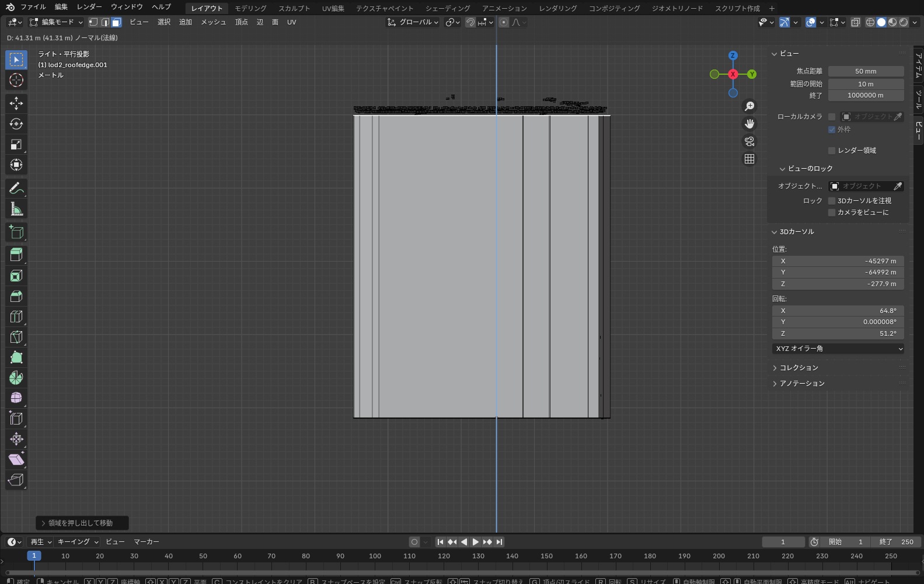Image resolution: width=924 pixels, height=584 pixels.
Task: Select the Measure tool
Action: [x=16, y=208]
